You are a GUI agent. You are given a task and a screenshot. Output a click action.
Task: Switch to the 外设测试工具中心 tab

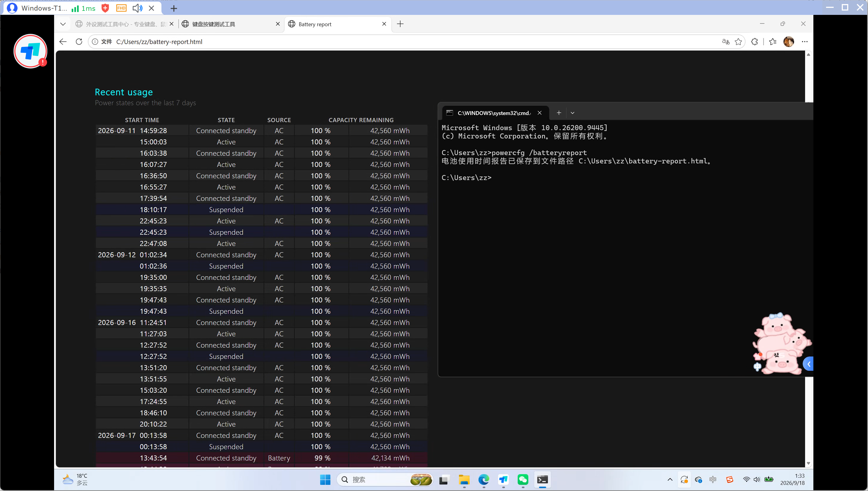click(x=124, y=24)
